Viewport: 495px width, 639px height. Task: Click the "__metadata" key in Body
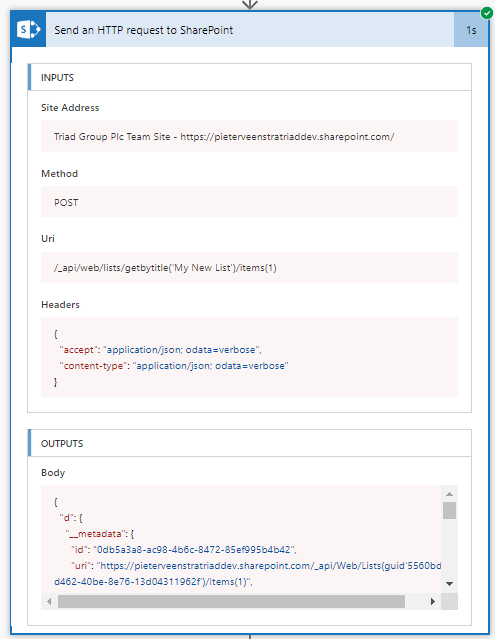(96, 533)
